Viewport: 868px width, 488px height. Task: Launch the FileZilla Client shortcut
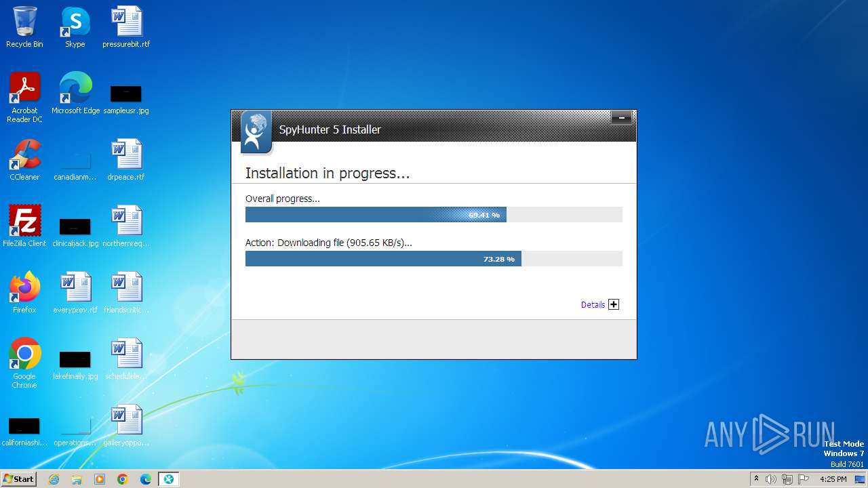coord(24,226)
